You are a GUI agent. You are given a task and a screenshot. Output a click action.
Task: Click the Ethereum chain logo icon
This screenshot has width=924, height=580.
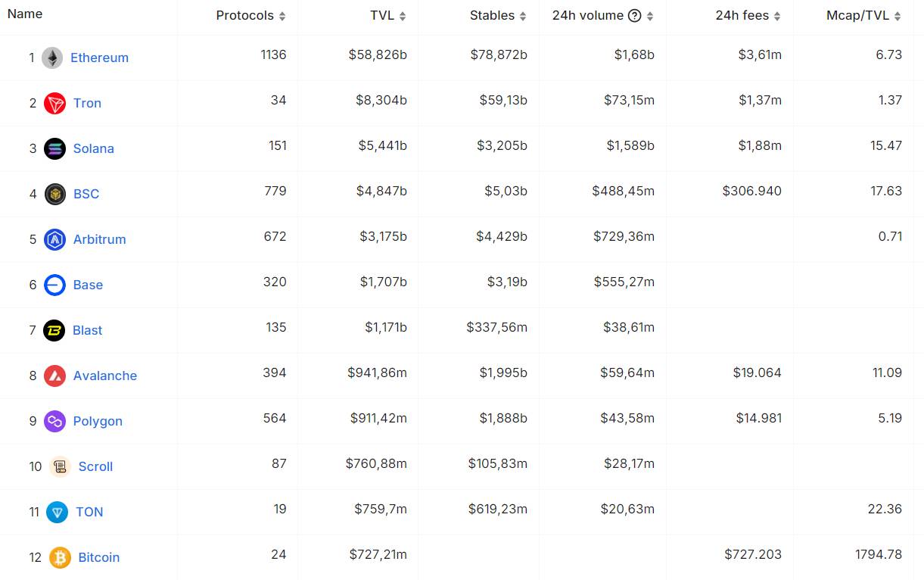click(52, 58)
